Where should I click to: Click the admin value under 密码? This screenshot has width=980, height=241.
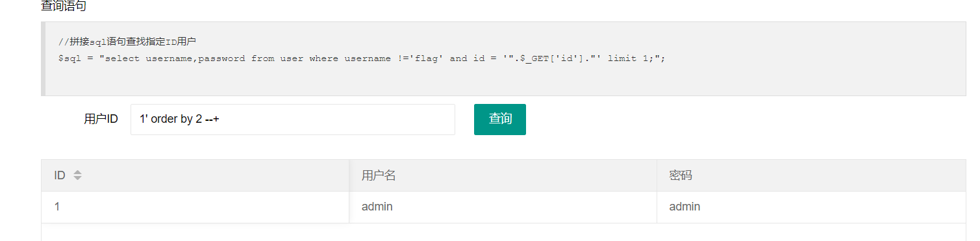[685, 207]
